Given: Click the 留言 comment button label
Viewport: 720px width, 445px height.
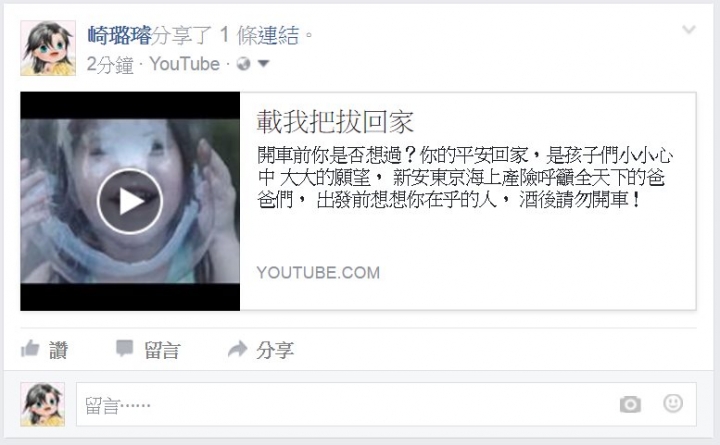Looking at the screenshot, I should [162, 350].
